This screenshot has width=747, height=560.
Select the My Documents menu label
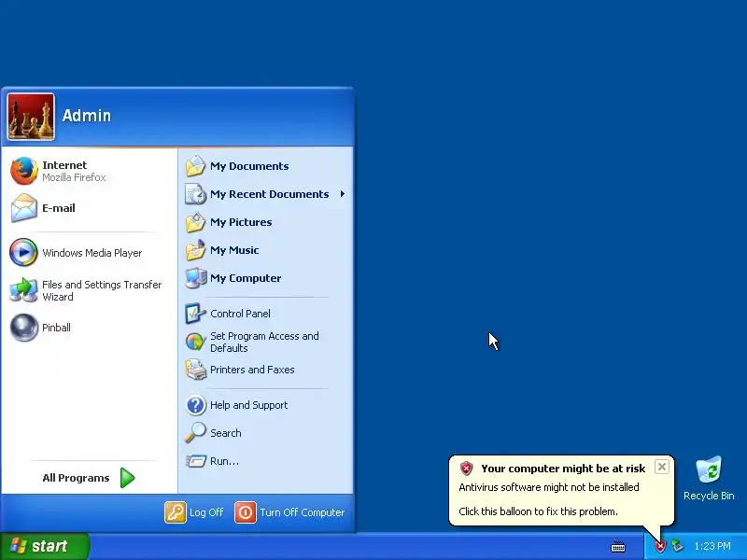click(x=249, y=166)
